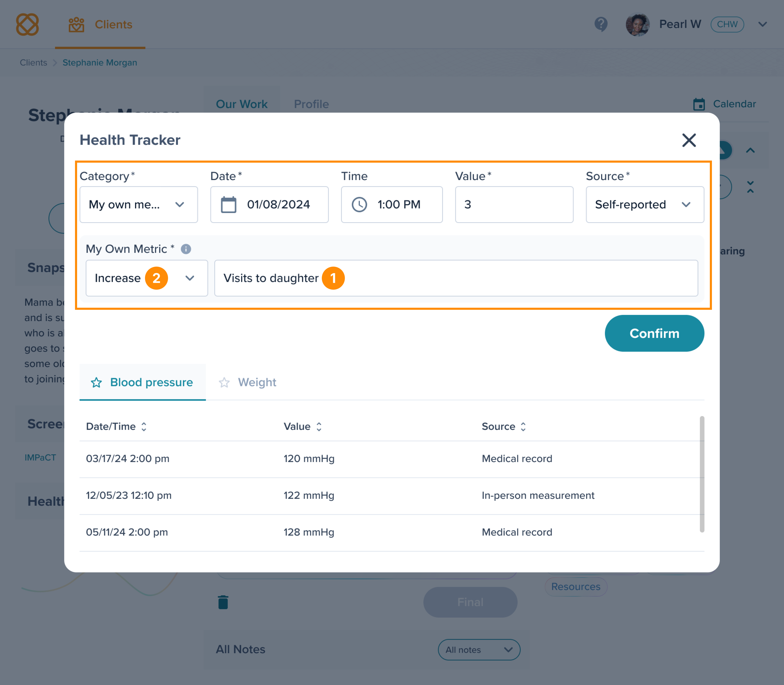
Task: Open the IMPaCT link
Action: tap(40, 458)
